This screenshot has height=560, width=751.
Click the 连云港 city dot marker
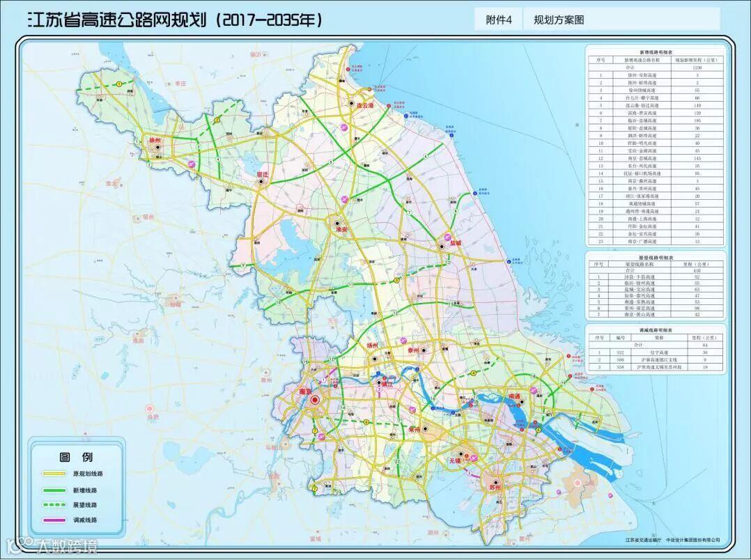point(350,104)
